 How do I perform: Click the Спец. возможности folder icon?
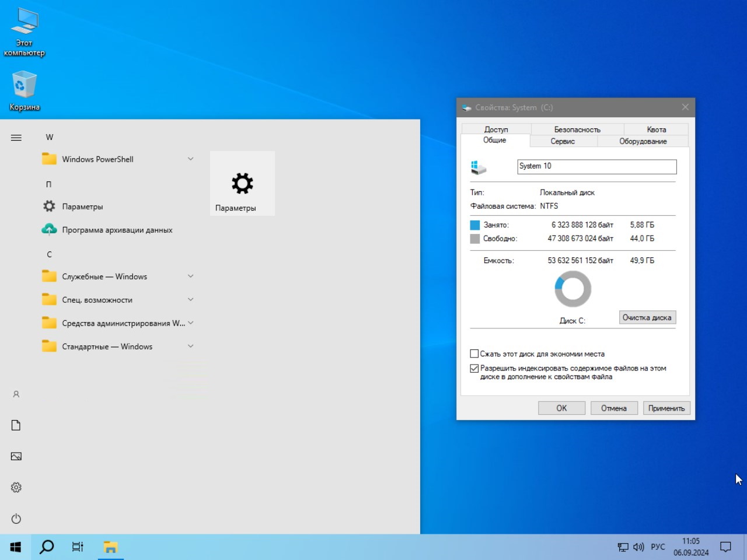[50, 299]
